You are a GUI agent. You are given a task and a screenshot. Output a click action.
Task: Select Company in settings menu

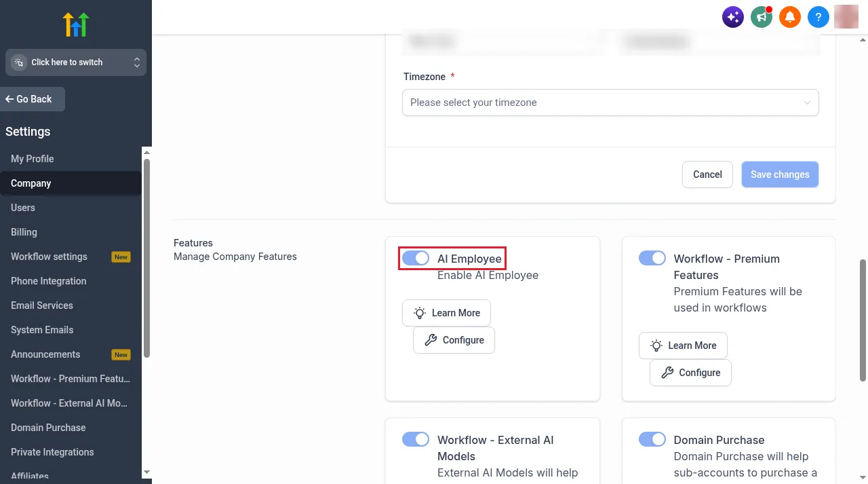click(x=71, y=183)
